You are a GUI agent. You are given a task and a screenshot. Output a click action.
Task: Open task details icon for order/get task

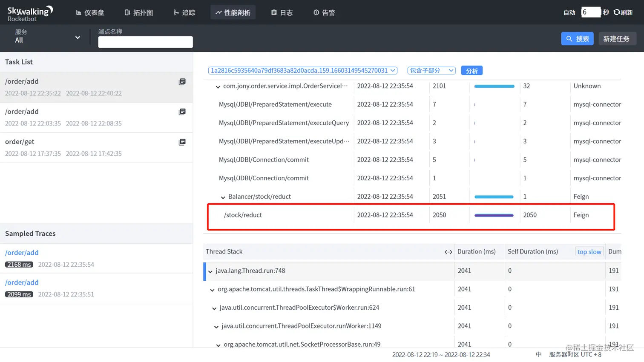182,142
